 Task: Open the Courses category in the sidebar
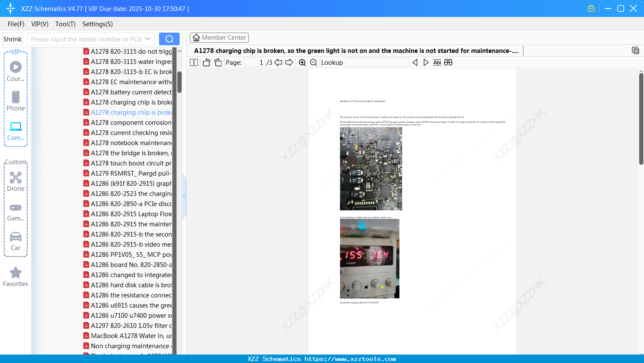[x=16, y=72]
